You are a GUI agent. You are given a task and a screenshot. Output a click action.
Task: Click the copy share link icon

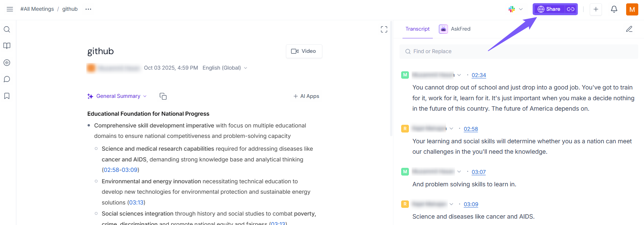point(571,9)
